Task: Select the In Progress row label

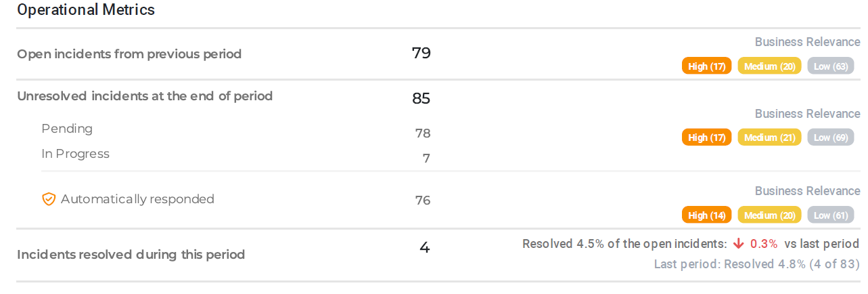Action: 75,154
